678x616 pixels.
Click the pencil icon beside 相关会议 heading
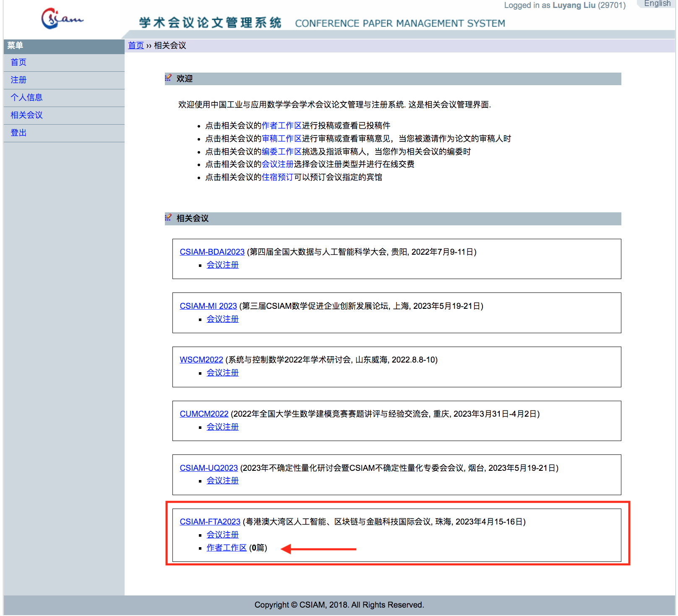pyautogui.click(x=168, y=218)
